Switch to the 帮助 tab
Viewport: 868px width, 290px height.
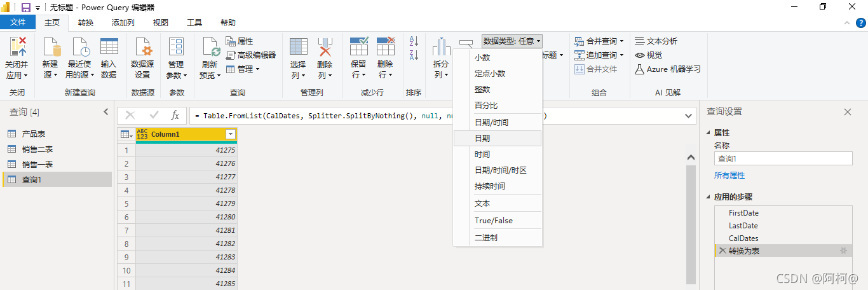(x=228, y=23)
